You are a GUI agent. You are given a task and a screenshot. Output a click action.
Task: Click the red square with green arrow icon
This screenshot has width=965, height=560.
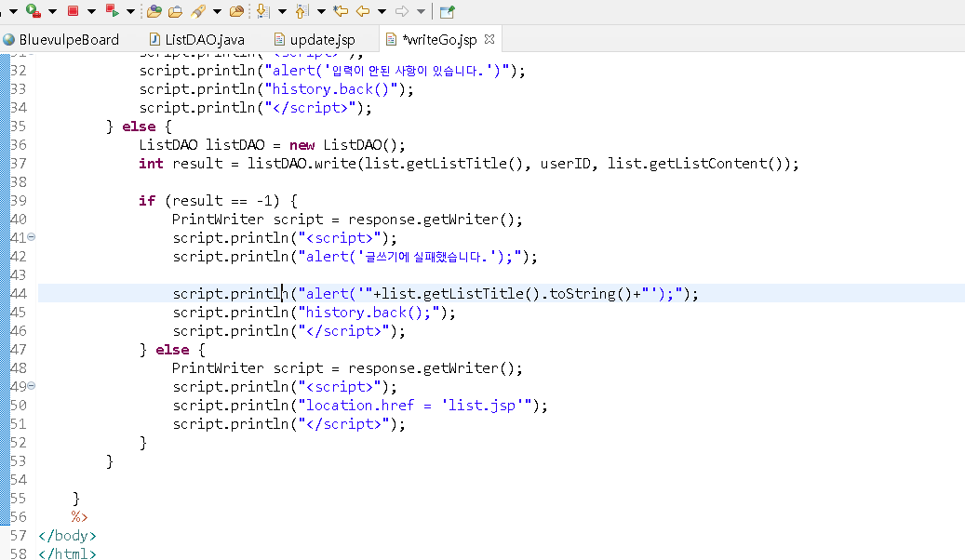112,10
